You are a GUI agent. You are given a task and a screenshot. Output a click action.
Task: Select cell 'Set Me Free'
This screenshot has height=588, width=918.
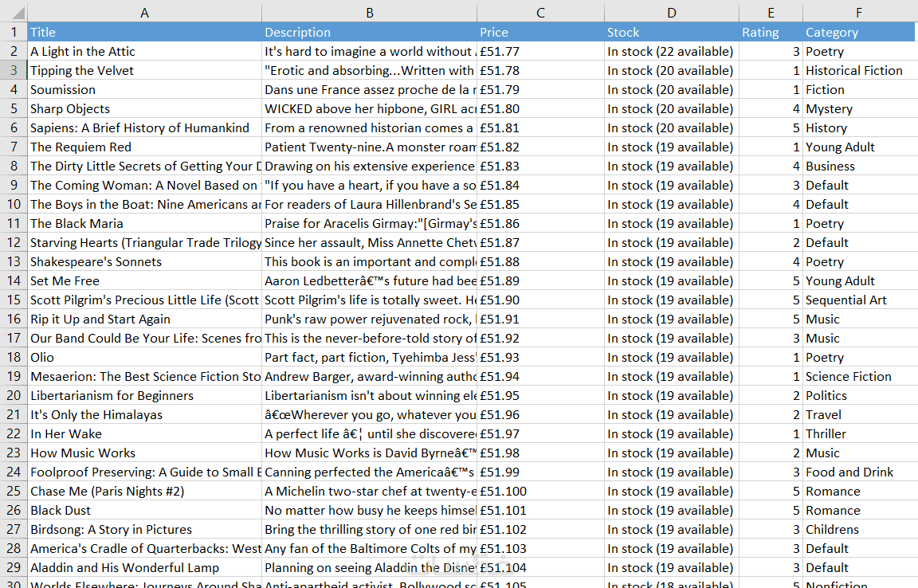[144, 280]
